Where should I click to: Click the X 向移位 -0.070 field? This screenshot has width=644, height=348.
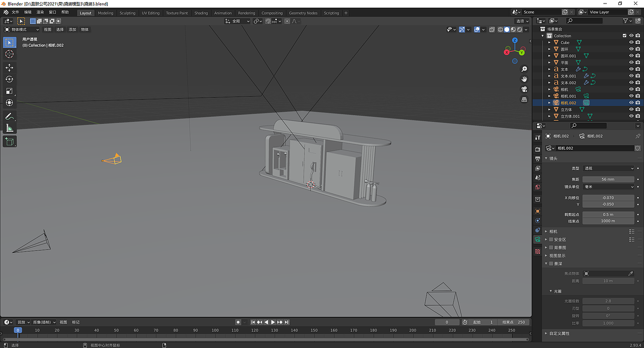(609, 198)
